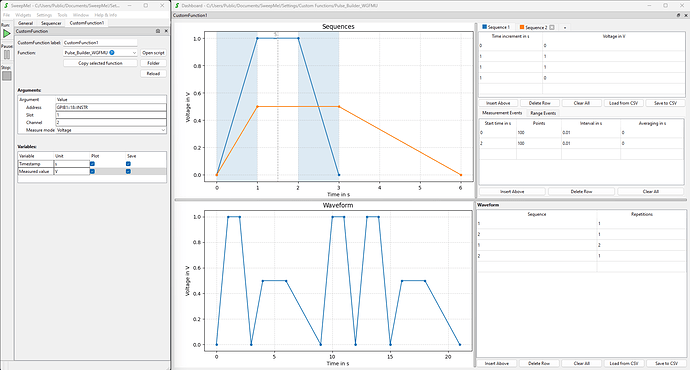Click the 'Averaging in s' column header
Screen dimensions: 690x370
(x=652, y=123)
